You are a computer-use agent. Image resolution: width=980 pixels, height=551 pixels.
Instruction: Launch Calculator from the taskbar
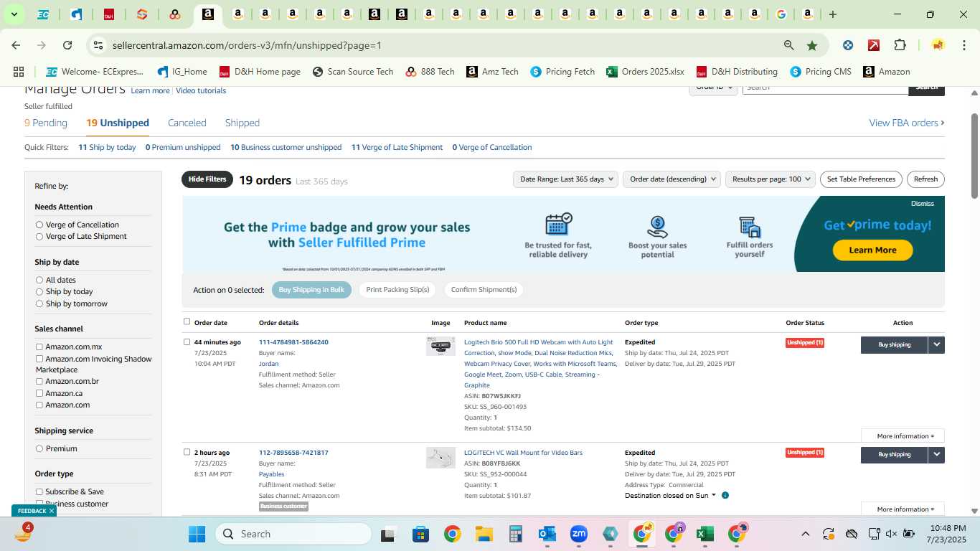(515, 534)
